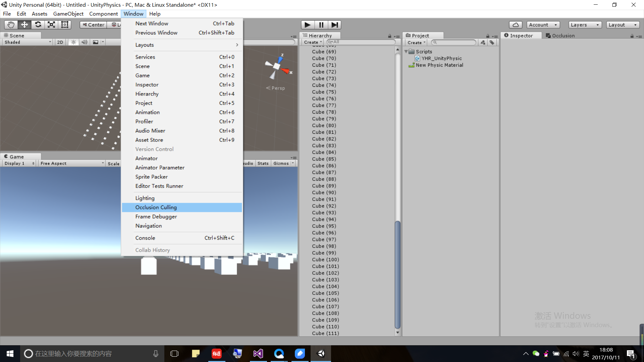
Task: Select the Scale tool
Action: point(51,24)
